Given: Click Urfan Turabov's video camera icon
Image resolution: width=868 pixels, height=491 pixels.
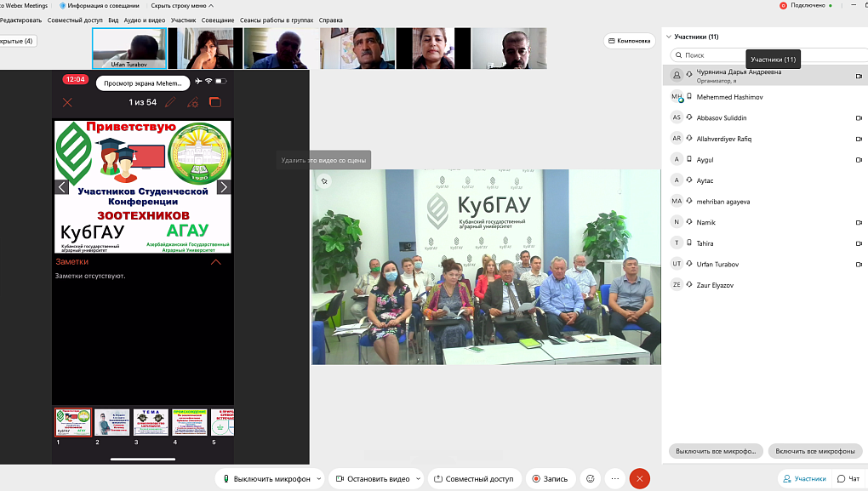Looking at the screenshot, I should (859, 265).
